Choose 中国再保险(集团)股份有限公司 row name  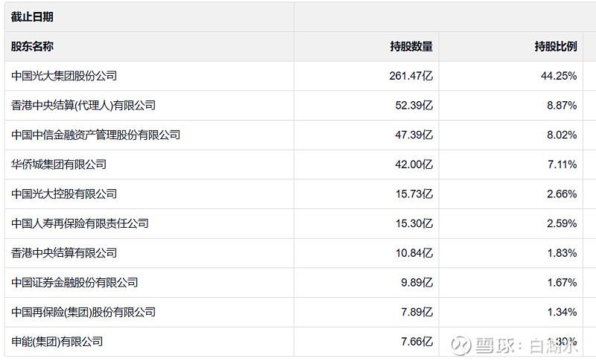(x=83, y=312)
